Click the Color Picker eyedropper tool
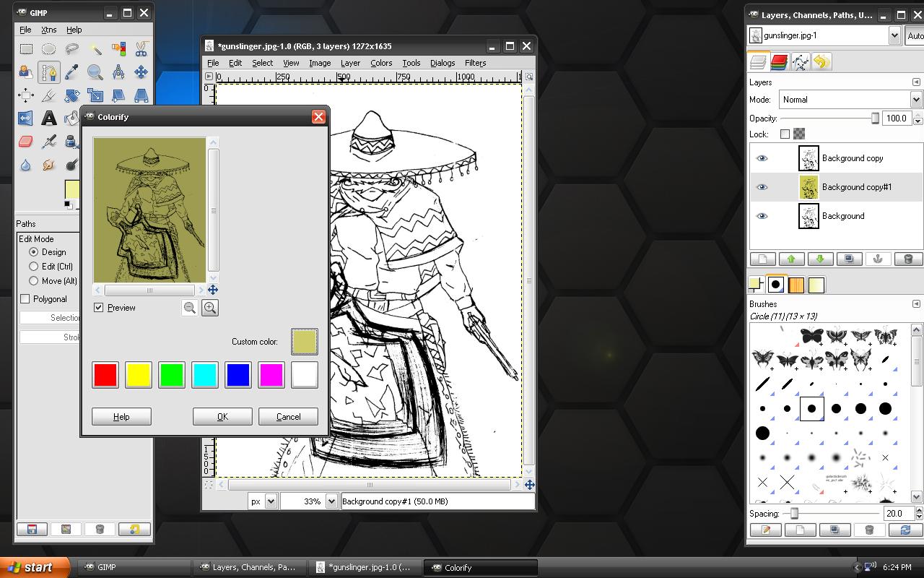The width and height of the screenshot is (924, 578). pos(72,72)
